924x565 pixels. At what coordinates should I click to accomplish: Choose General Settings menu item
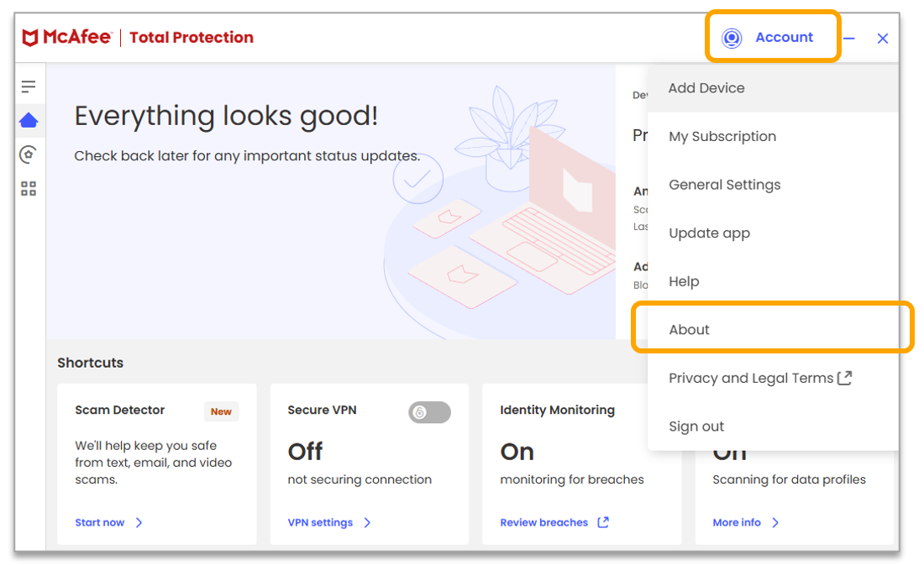click(725, 185)
